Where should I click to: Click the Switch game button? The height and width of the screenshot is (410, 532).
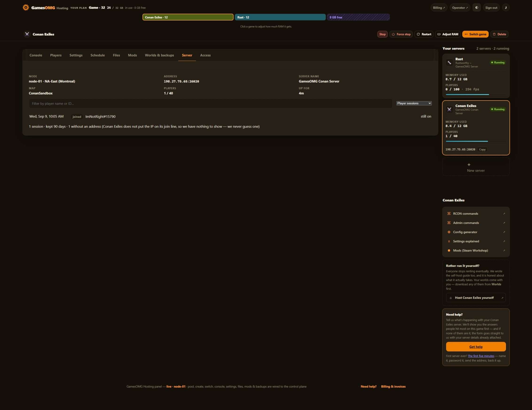[x=476, y=34]
